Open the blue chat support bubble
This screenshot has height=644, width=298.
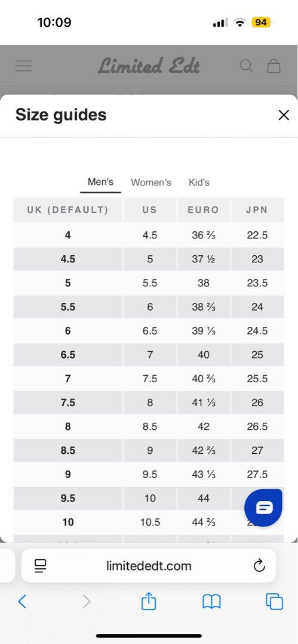[263, 508]
